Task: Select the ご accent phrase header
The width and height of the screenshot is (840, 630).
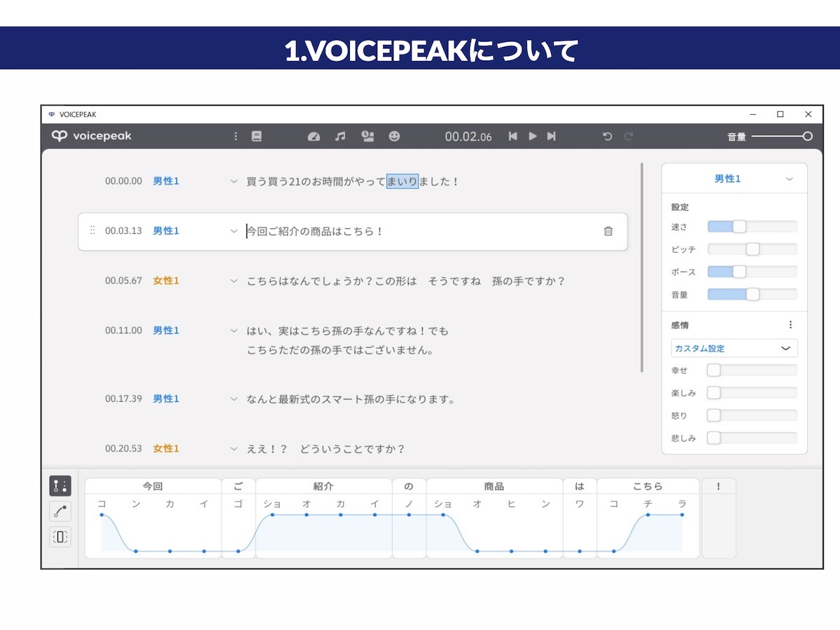Action: [238, 486]
